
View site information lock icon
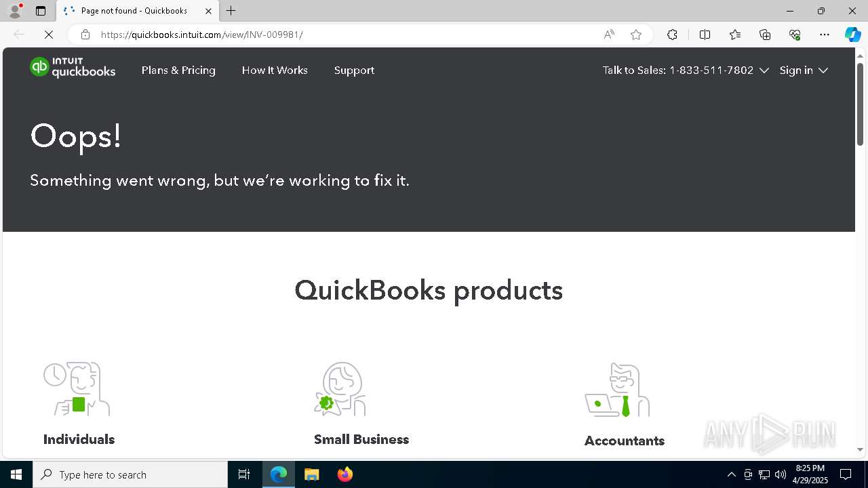85,35
